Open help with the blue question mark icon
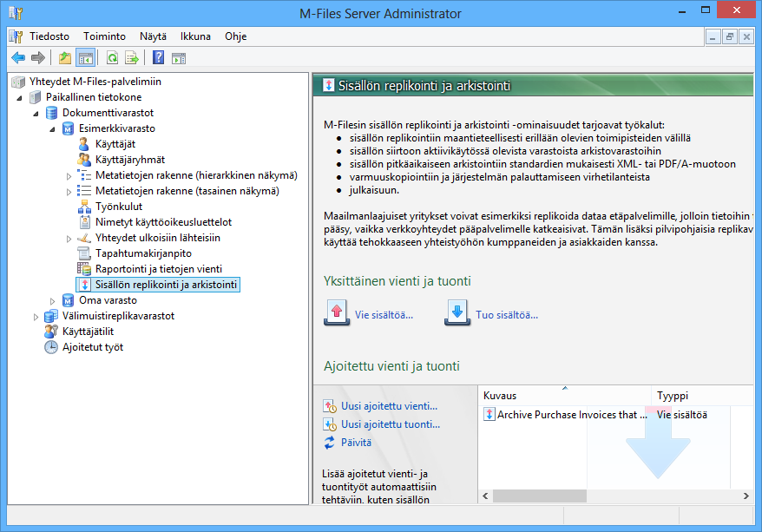The height and width of the screenshot is (532, 762). 159,58
